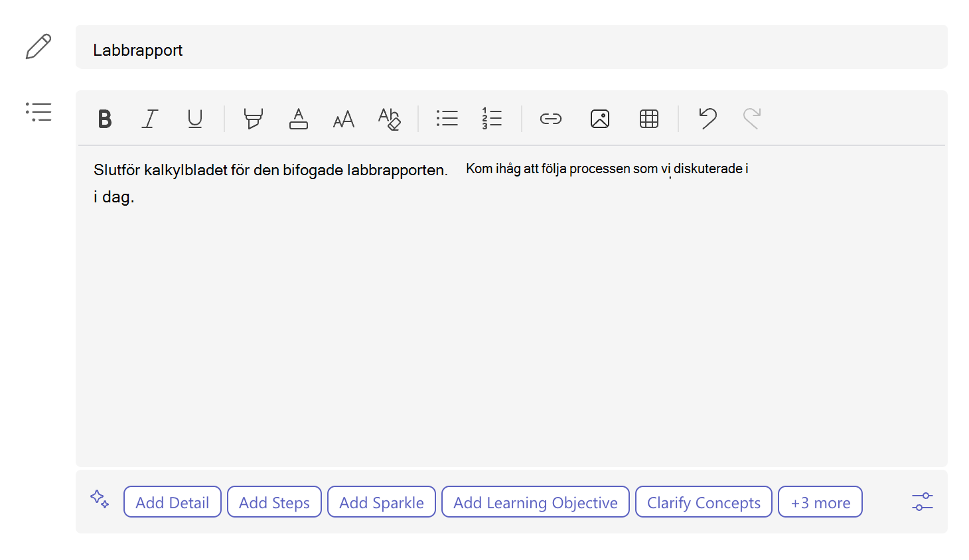Image resolution: width=969 pixels, height=560 pixels.
Task: Undo the last edit
Action: [x=708, y=118]
